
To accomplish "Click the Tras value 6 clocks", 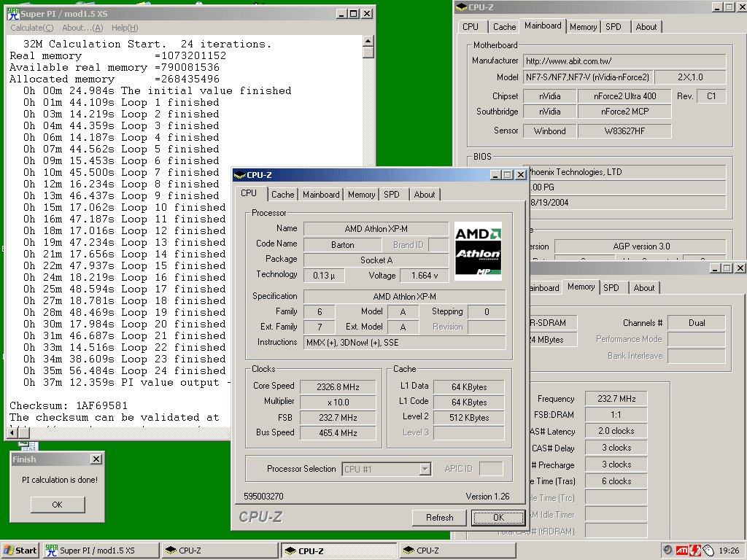I will [x=616, y=481].
